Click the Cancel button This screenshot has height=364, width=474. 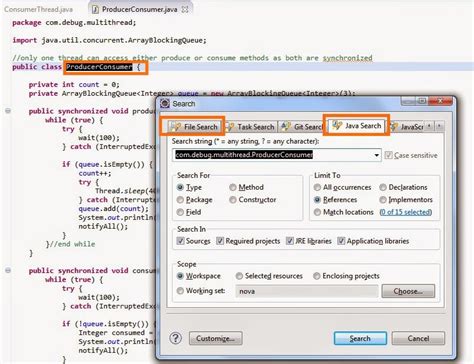point(418,338)
